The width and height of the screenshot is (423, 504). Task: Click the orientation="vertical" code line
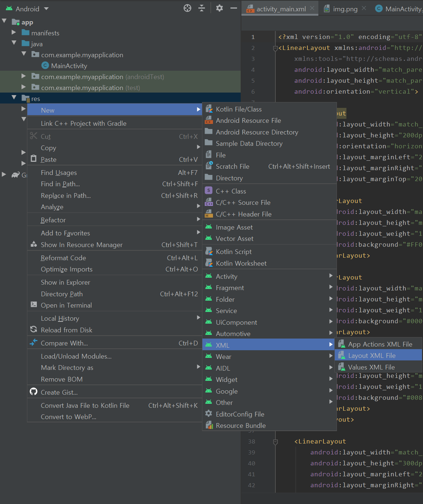(x=356, y=91)
